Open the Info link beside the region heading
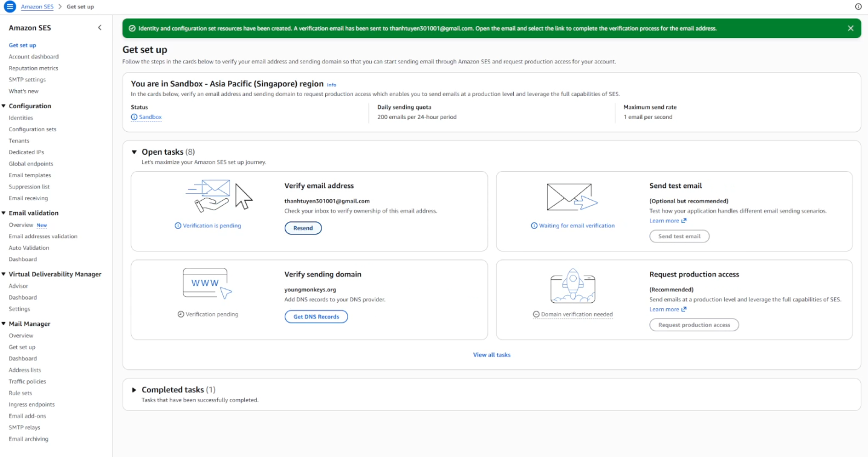The image size is (868, 457). click(331, 85)
